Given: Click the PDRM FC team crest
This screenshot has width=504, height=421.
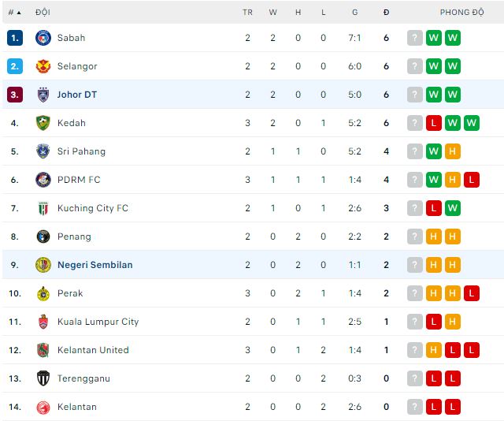Looking at the screenshot, I should (43, 180).
